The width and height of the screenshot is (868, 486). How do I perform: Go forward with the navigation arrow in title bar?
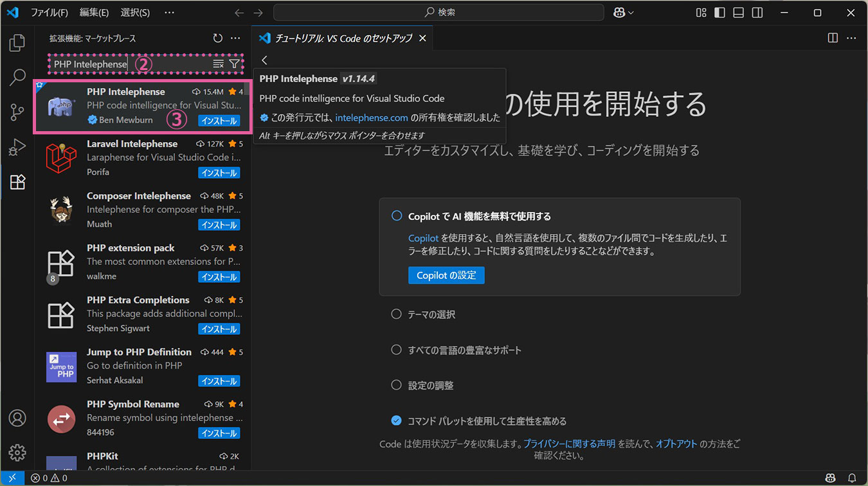(x=258, y=13)
